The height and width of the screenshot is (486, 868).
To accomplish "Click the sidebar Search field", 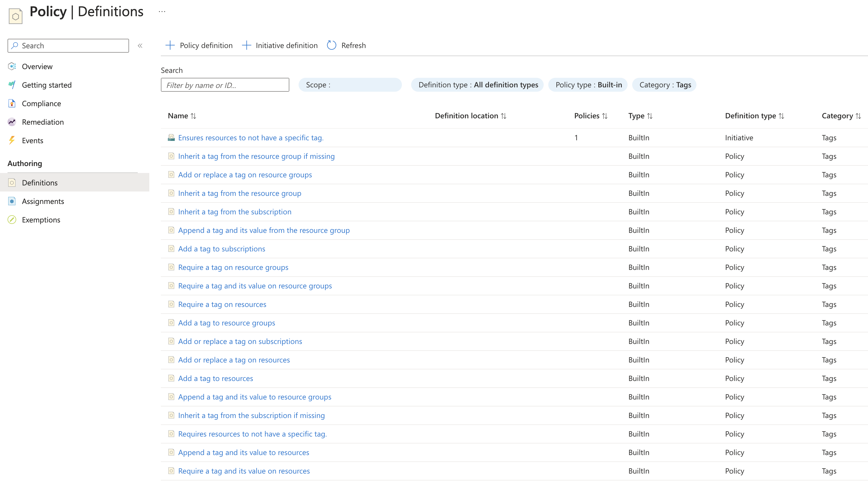I will pyautogui.click(x=68, y=45).
